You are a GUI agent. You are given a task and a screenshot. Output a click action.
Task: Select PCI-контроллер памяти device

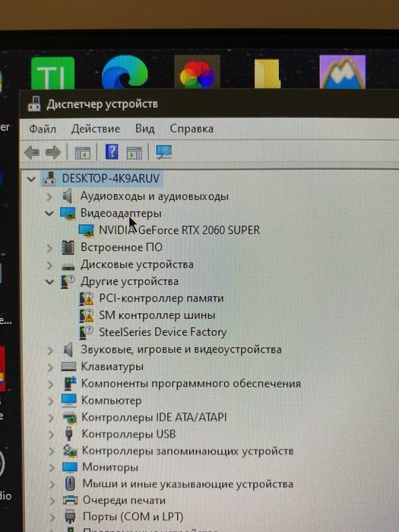(x=161, y=299)
